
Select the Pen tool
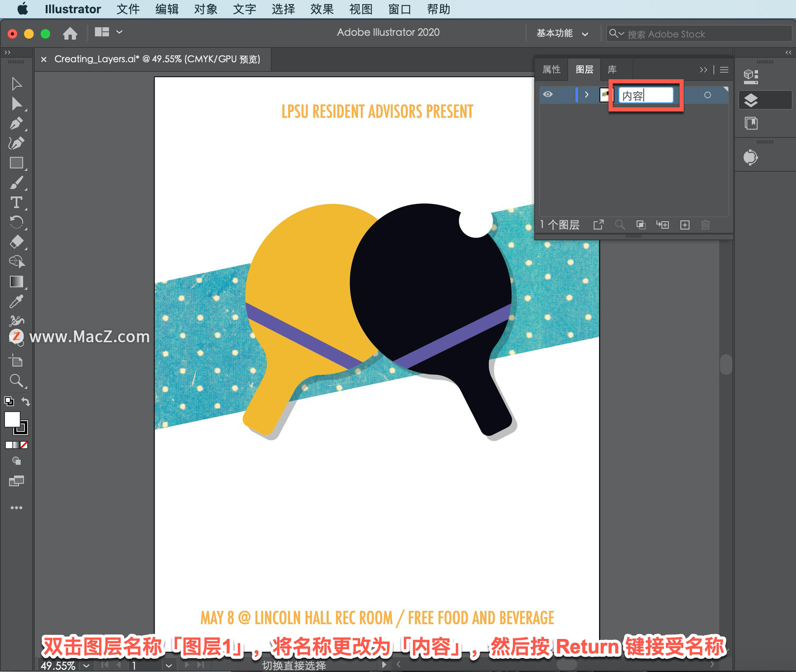16,123
